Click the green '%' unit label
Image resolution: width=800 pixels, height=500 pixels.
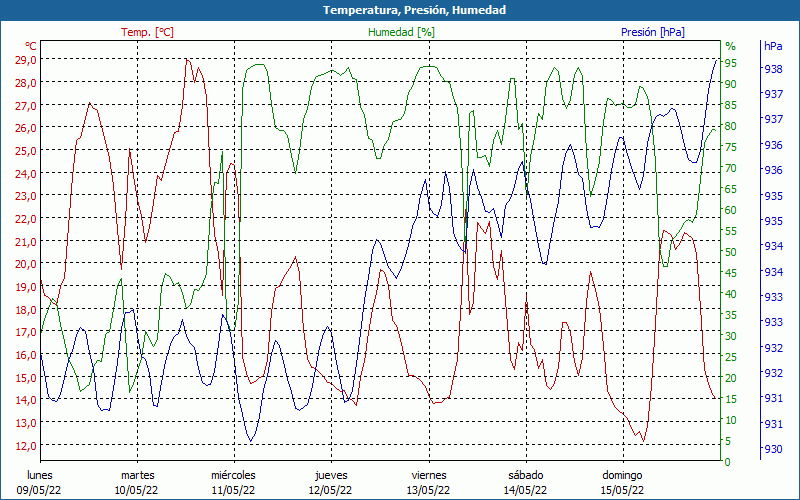pos(731,46)
